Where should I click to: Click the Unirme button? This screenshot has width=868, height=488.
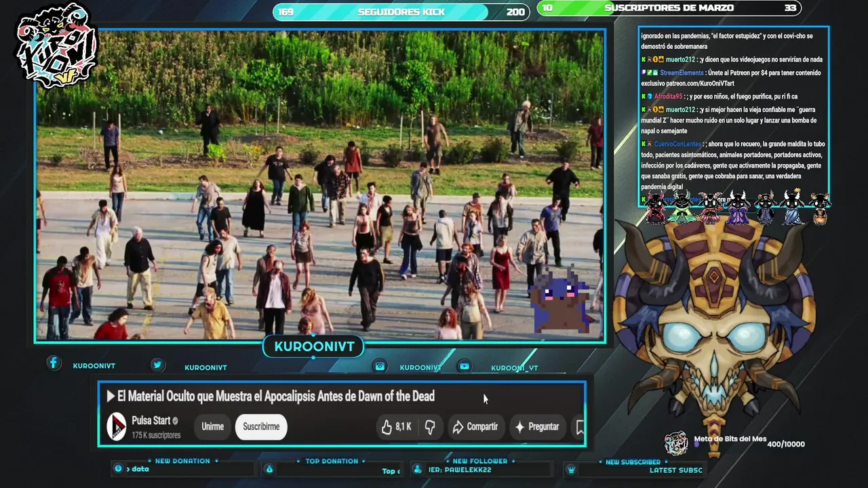212,427
